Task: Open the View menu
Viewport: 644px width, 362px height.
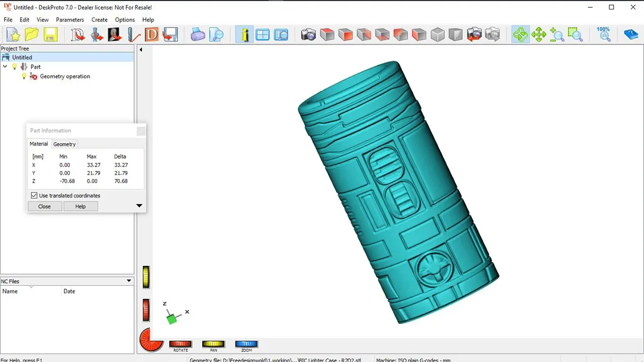Action: pos(42,20)
